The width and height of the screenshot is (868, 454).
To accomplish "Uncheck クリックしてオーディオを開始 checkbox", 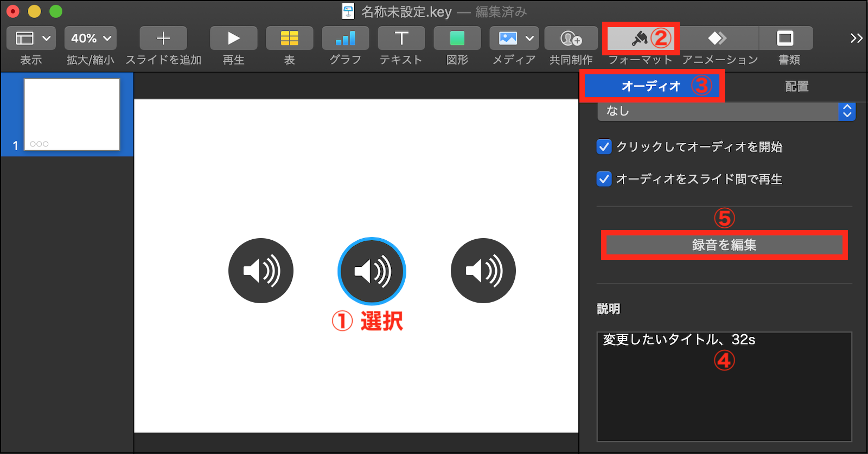I will (x=604, y=147).
